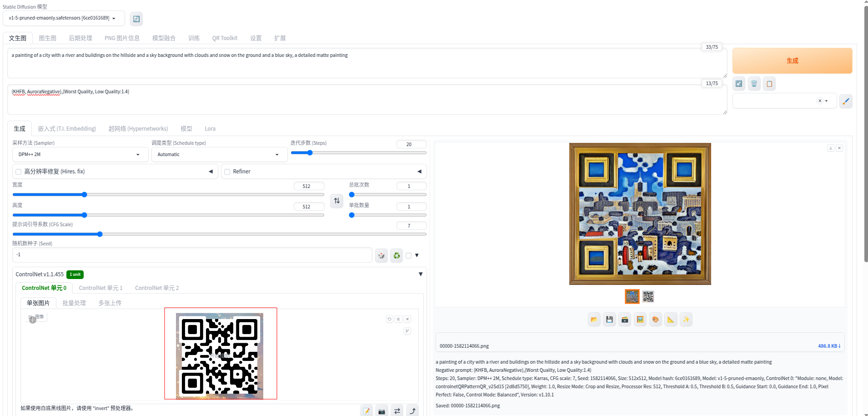Open the output folder icon
The height and width of the screenshot is (416, 868).
pos(594,320)
